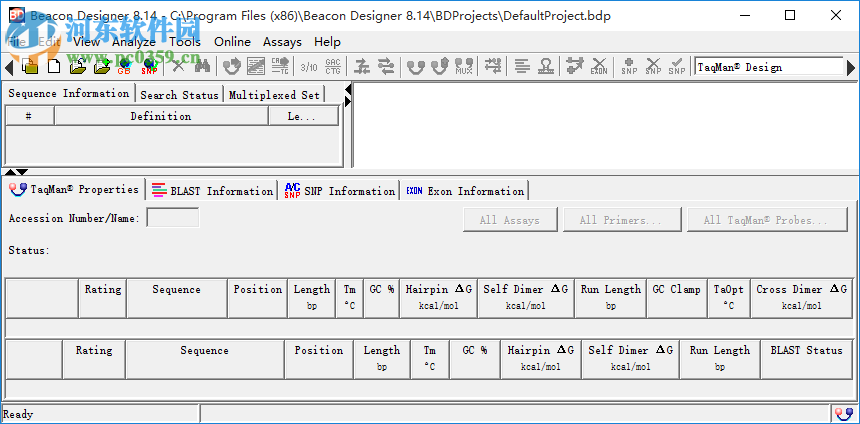Click the EXON with X icon
This screenshot has height=424, width=860.
pyautogui.click(x=598, y=67)
